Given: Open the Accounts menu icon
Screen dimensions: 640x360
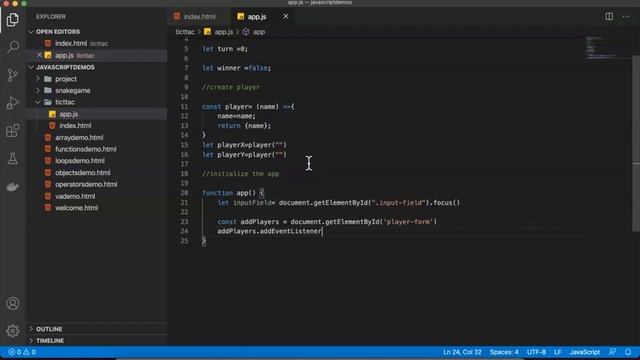Looking at the screenshot, I should [x=13, y=303].
